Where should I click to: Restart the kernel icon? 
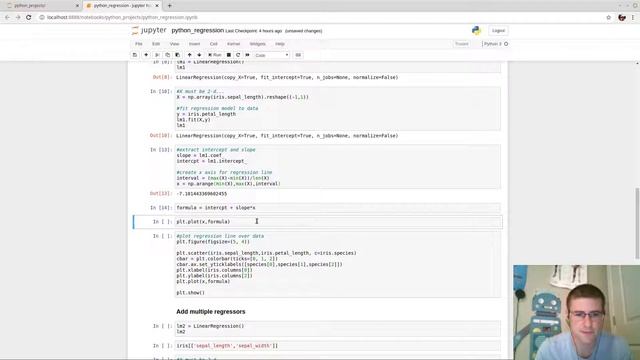(x=238, y=55)
